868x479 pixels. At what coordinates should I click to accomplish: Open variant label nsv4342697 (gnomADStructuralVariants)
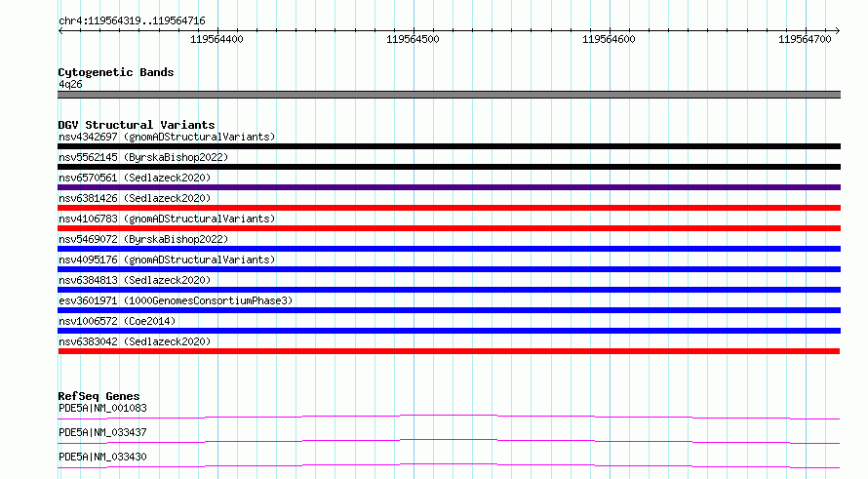pyautogui.click(x=167, y=137)
